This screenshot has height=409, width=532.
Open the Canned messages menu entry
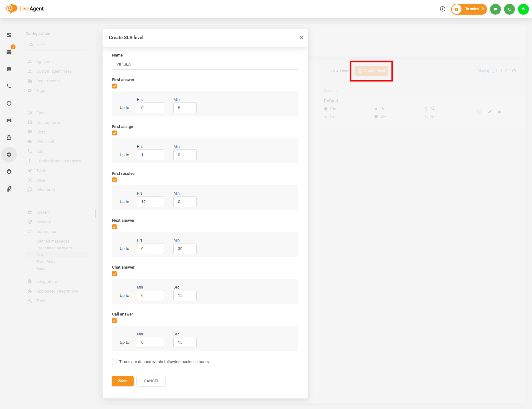[x=53, y=241]
